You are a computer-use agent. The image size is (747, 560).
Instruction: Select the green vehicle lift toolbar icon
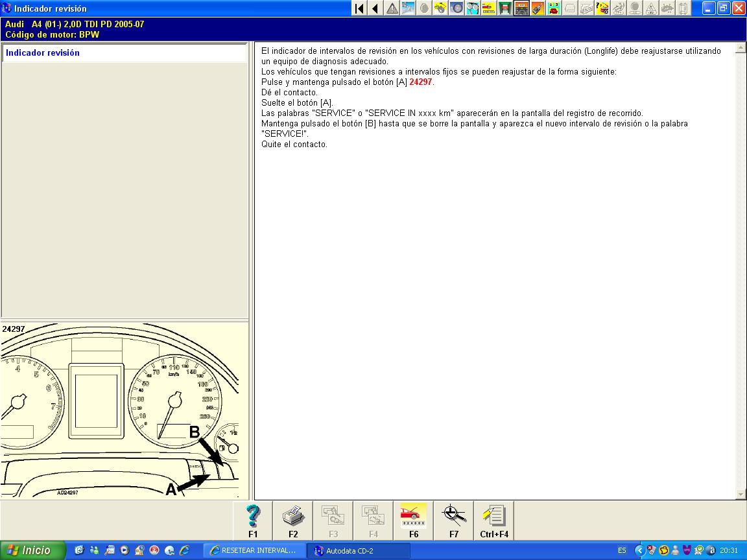point(506,8)
